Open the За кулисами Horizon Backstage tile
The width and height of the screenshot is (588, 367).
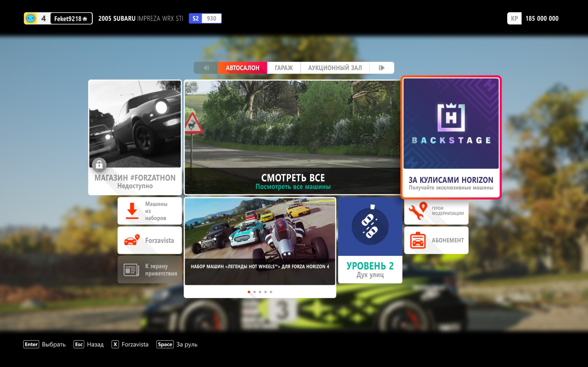(x=451, y=137)
